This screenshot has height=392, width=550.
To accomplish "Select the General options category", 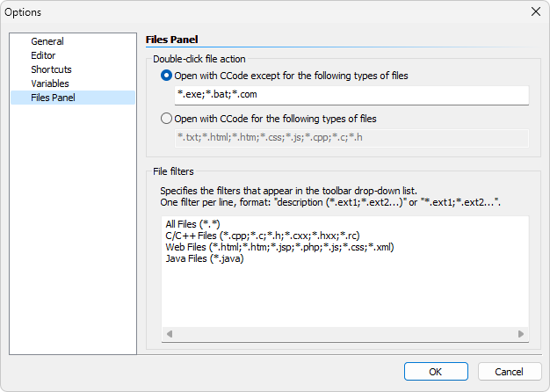I will [x=47, y=41].
